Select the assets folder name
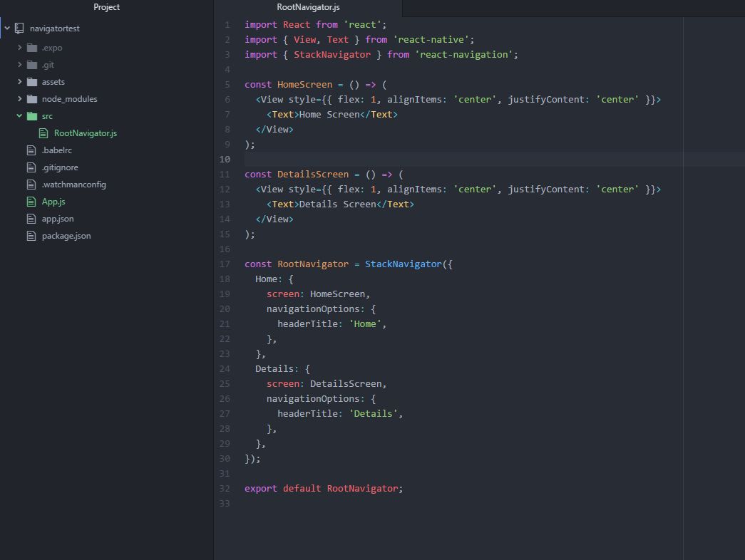This screenshot has height=560, width=745. (x=53, y=82)
